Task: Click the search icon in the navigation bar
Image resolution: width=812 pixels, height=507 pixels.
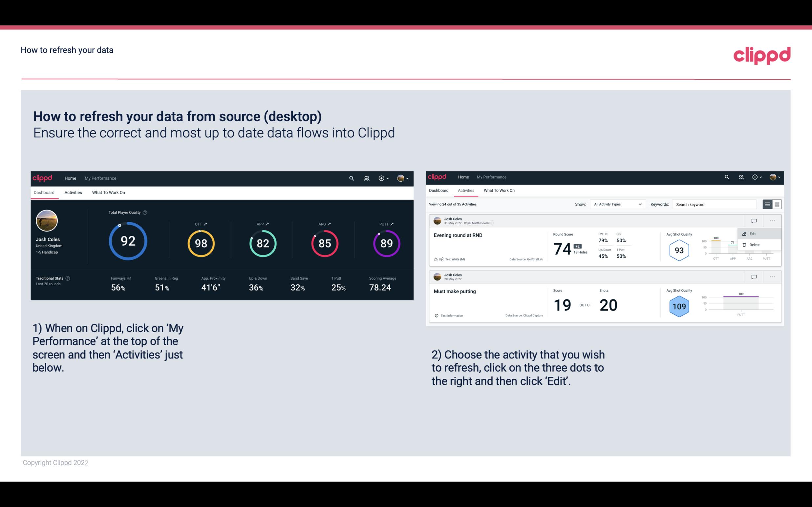Action: pos(351,177)
